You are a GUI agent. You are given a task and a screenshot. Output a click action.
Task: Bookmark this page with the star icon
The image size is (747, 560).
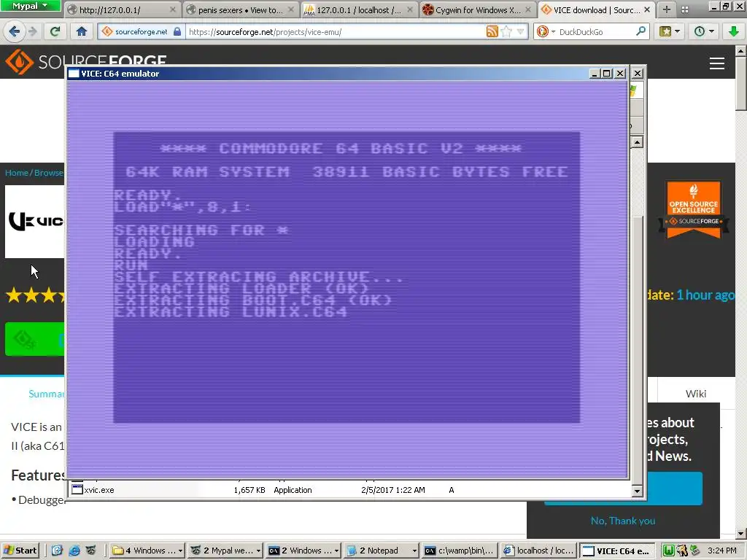(506, 32)
